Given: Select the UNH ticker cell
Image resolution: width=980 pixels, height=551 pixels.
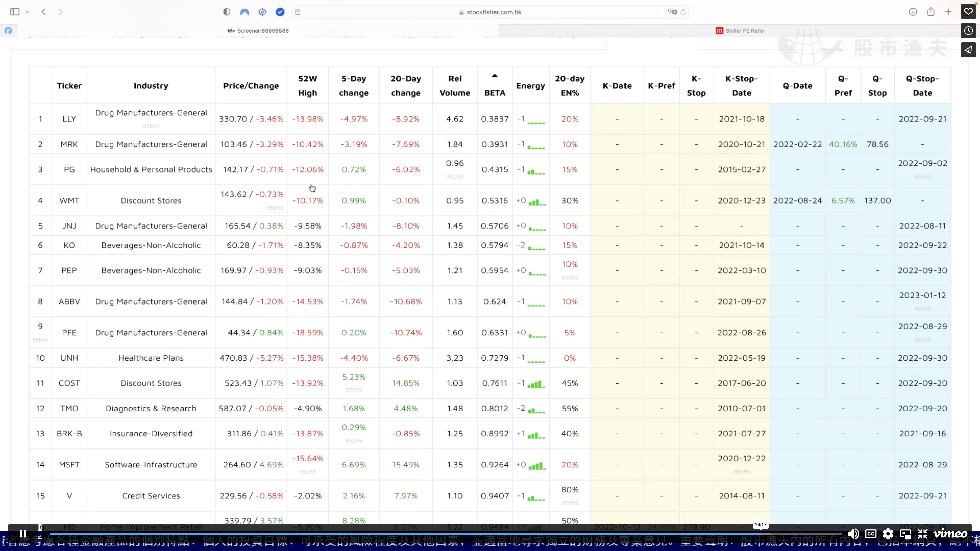Looking at the screenshot, I should (x=69, y=358).
